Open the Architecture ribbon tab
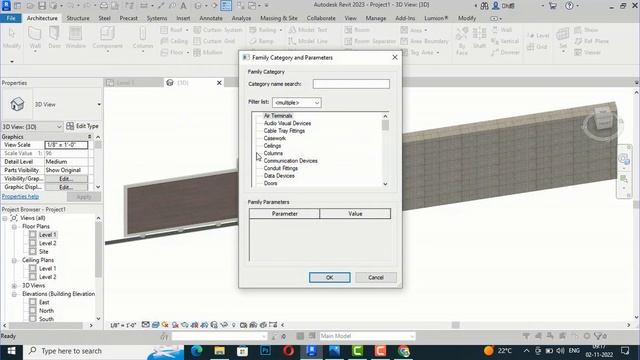Viewport: 640px width, 360px height. (42, 18)
